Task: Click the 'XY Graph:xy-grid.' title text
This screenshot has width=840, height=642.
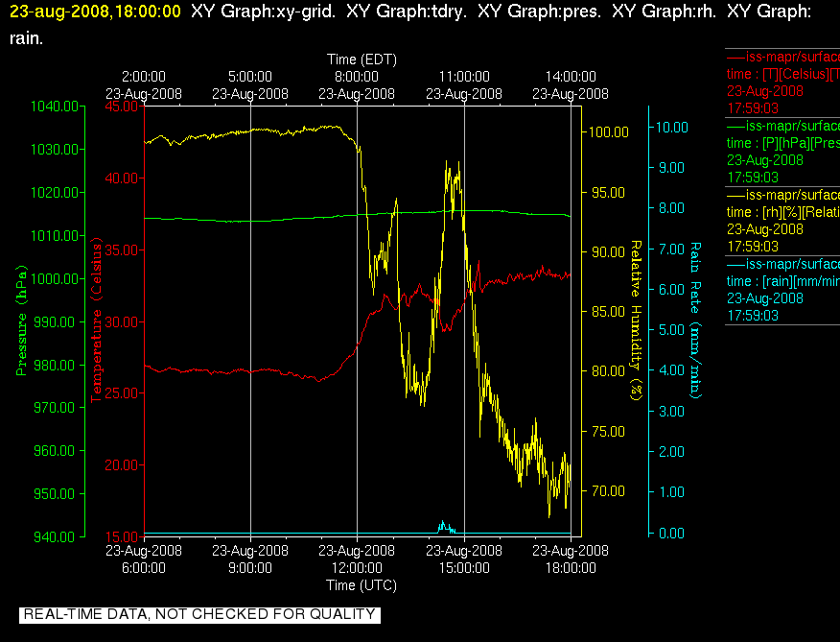Action: (263, 12)
